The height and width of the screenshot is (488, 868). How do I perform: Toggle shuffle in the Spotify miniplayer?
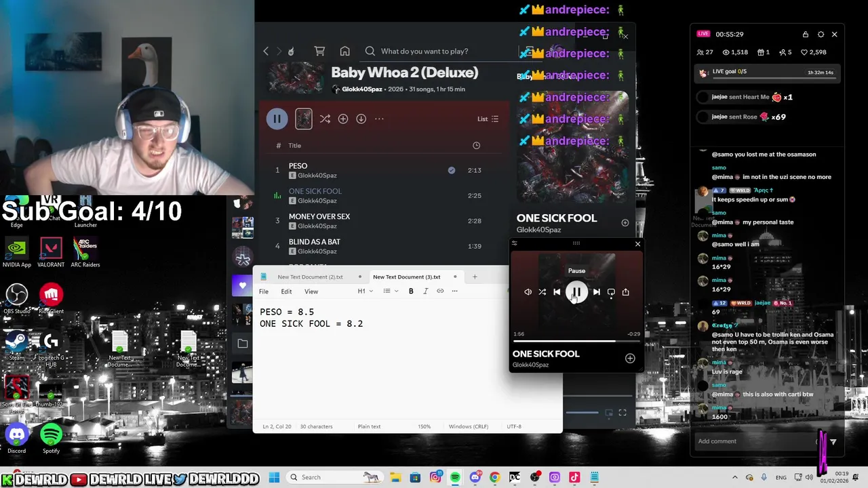[542, 292]
